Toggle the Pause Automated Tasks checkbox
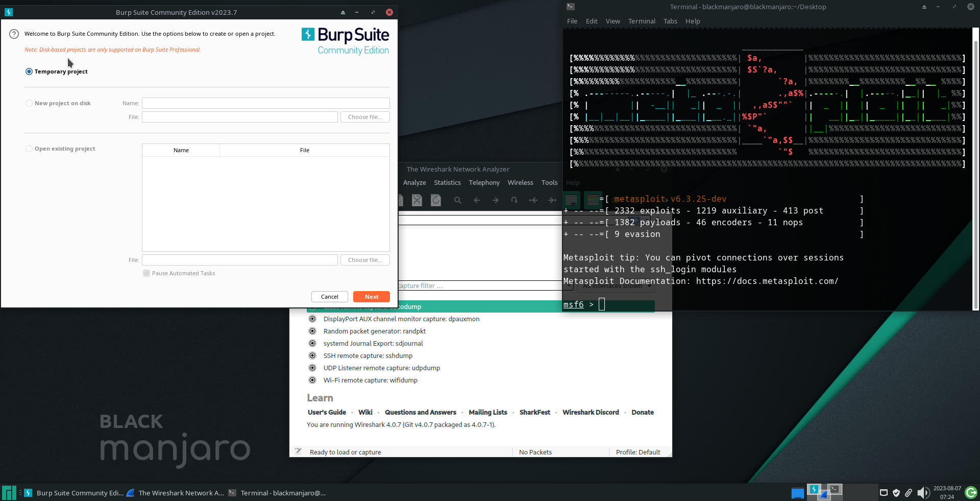Screen dimensions: 980x501 146,273
